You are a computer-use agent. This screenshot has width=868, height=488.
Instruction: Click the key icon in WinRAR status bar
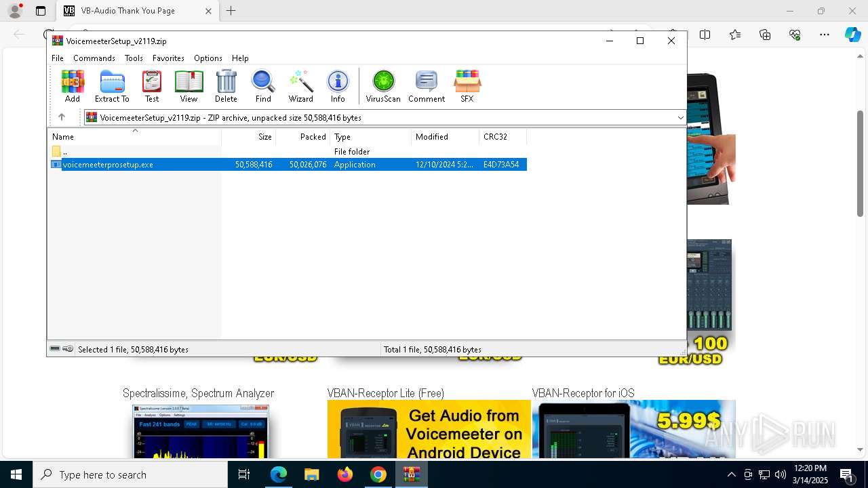tap(68, 349)
